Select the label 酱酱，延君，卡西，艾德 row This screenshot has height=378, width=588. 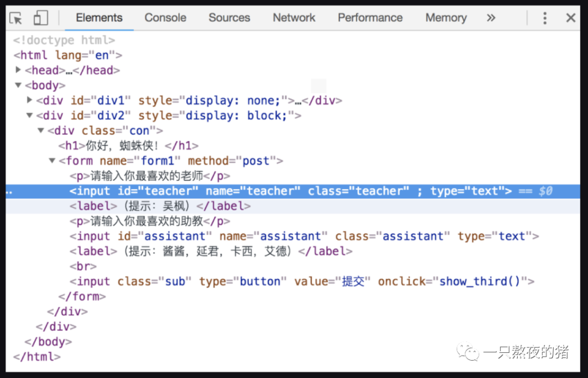click(211, 251)
